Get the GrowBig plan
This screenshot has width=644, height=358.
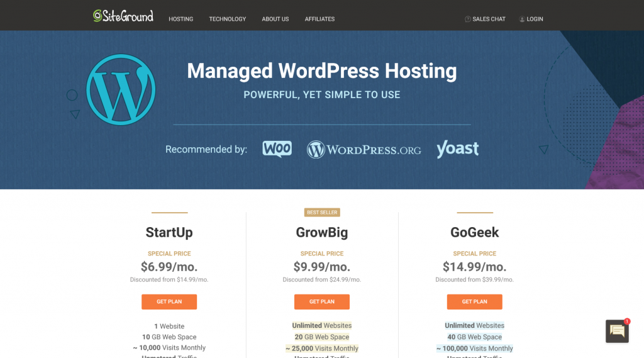[322, 302]
